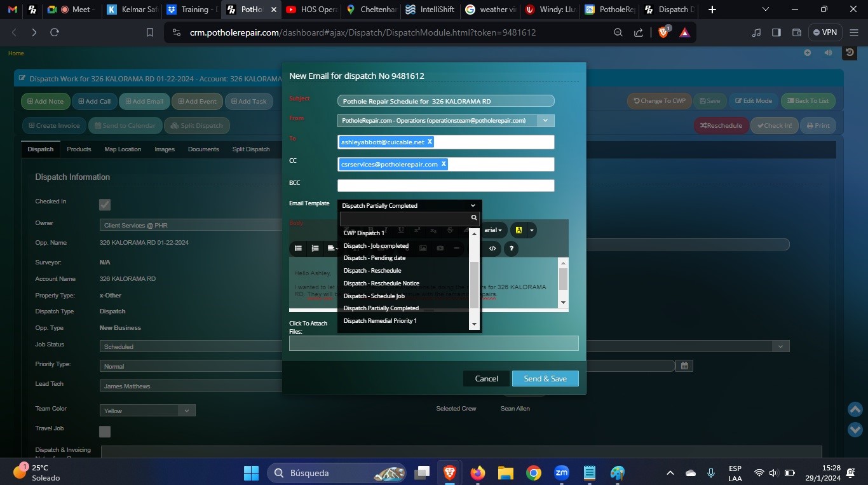
Task: Click the scroll-up chevron circle on right edge
Action: [855, 409]
